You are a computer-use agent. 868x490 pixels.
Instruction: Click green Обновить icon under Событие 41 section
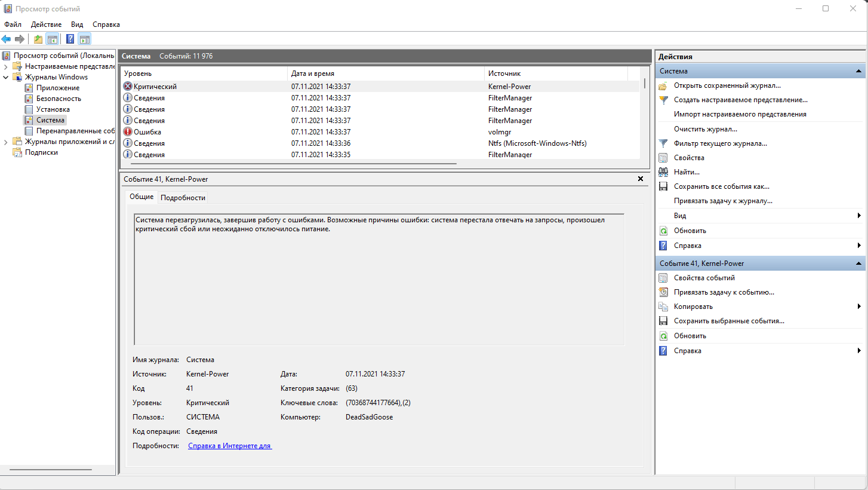click(663, 336)
